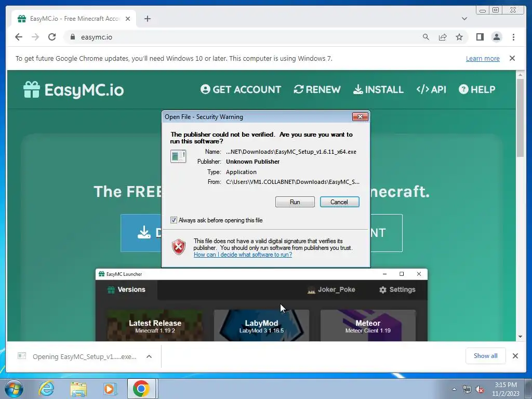
Task: Show hidden system tray icons
Action: pyautogui.click(x=454, y=389)
